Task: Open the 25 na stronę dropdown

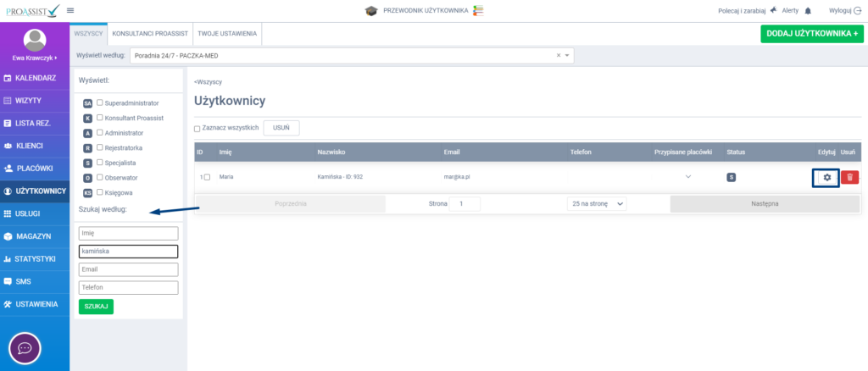Action: coord(596,204)
